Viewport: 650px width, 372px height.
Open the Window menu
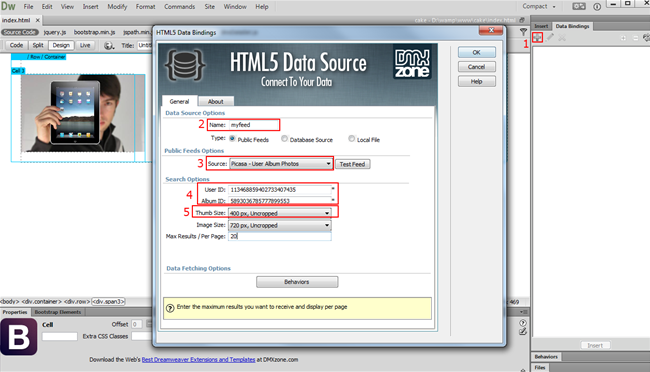pos(235,7)
